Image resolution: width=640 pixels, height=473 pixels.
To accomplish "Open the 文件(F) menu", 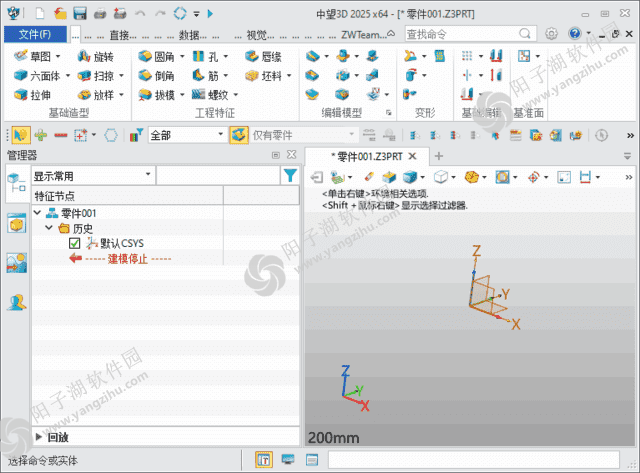I will point(35,34).
